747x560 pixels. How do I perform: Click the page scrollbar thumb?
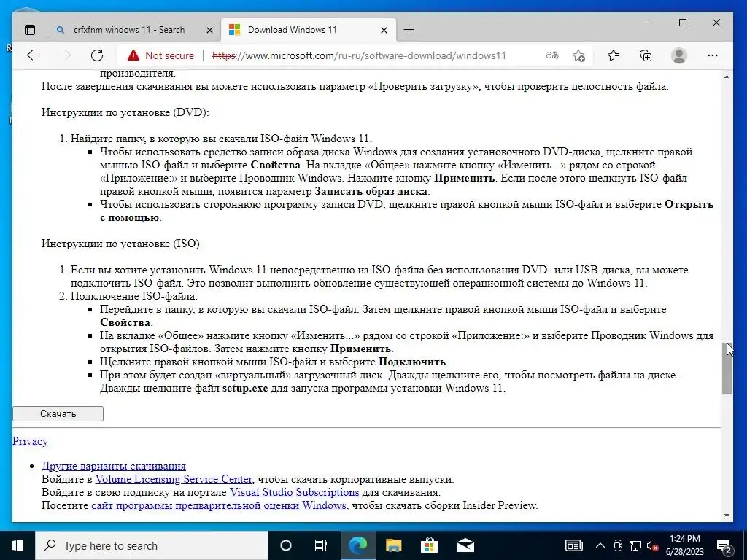click(727, 368)
